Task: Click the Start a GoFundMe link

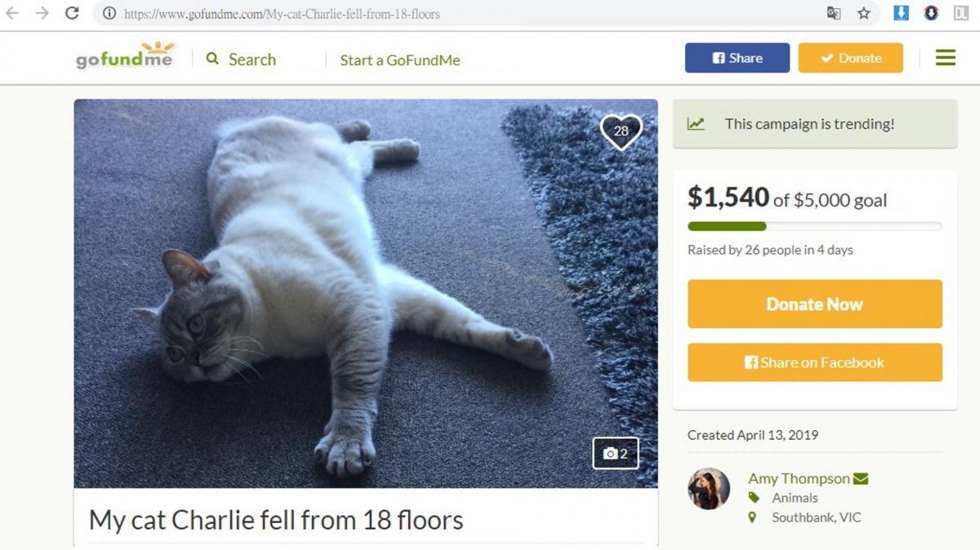Action: (x=400, y=60)
